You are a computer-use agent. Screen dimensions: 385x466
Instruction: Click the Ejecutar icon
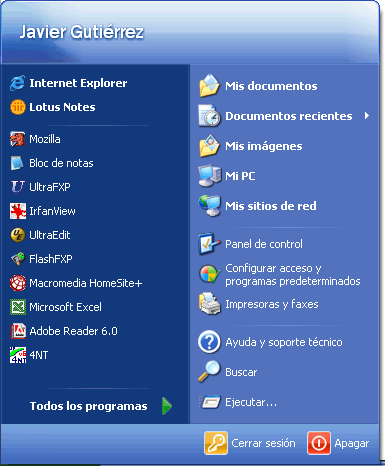coord(210,402)
